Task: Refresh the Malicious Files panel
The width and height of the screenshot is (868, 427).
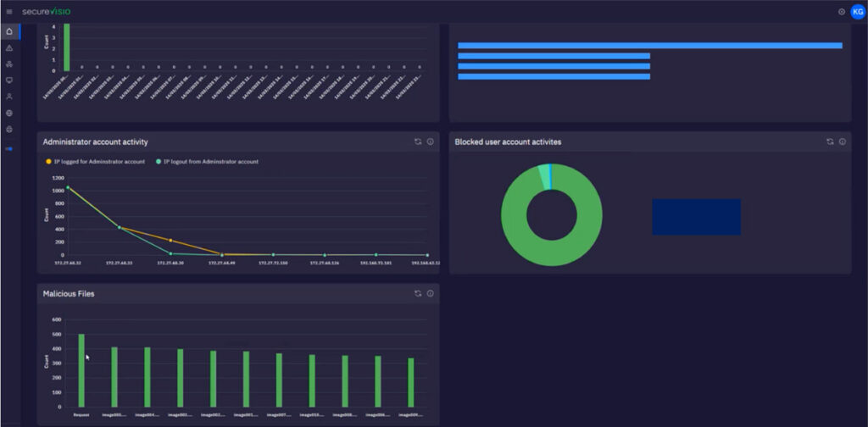Action: [x=418, y=293]
